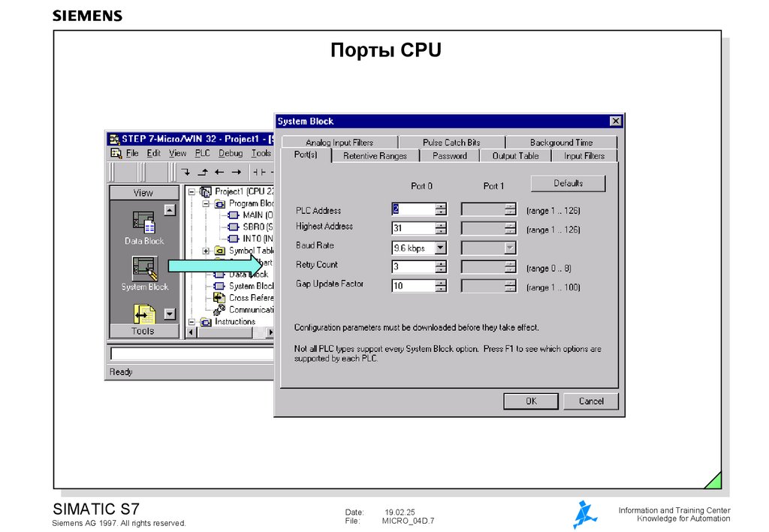Click Port 1 PLC Address spinner arrows
769x532 pixels.
click(x=511, y=209)
